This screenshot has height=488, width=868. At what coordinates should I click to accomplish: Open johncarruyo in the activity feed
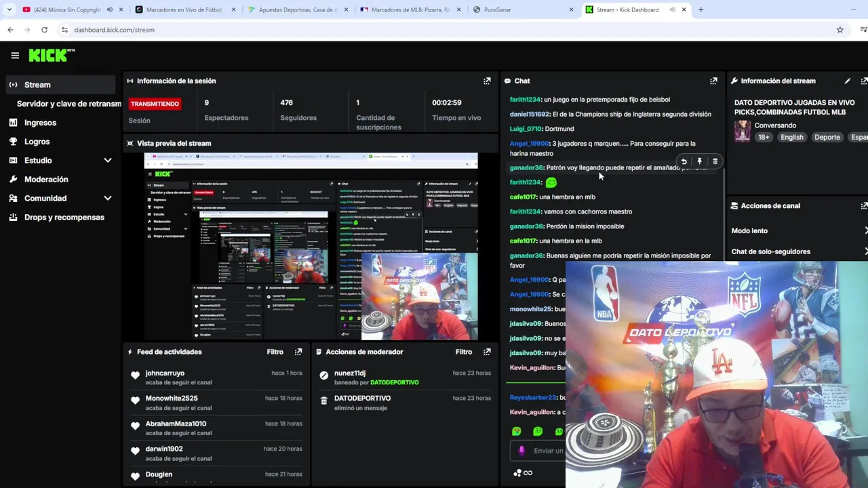(165, 373)
